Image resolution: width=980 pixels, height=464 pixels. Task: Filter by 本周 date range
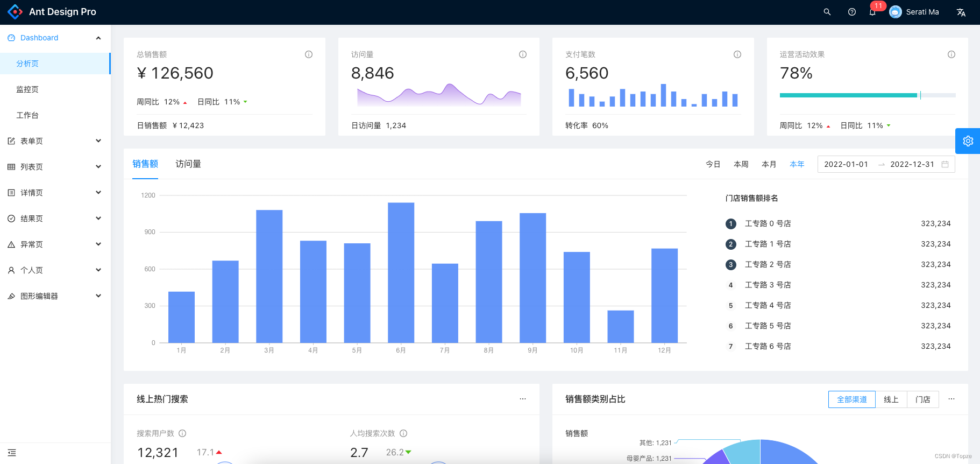coord(741,164)
